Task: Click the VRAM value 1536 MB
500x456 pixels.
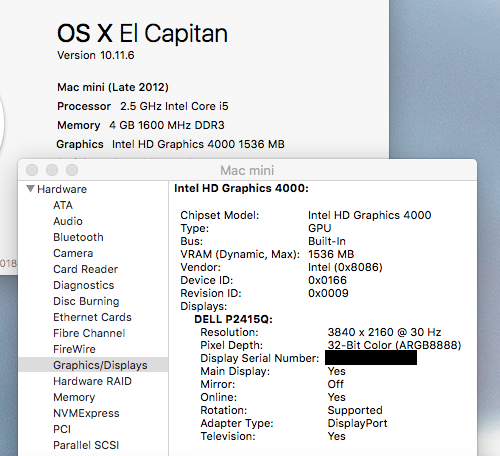Action: click(331, 254)
